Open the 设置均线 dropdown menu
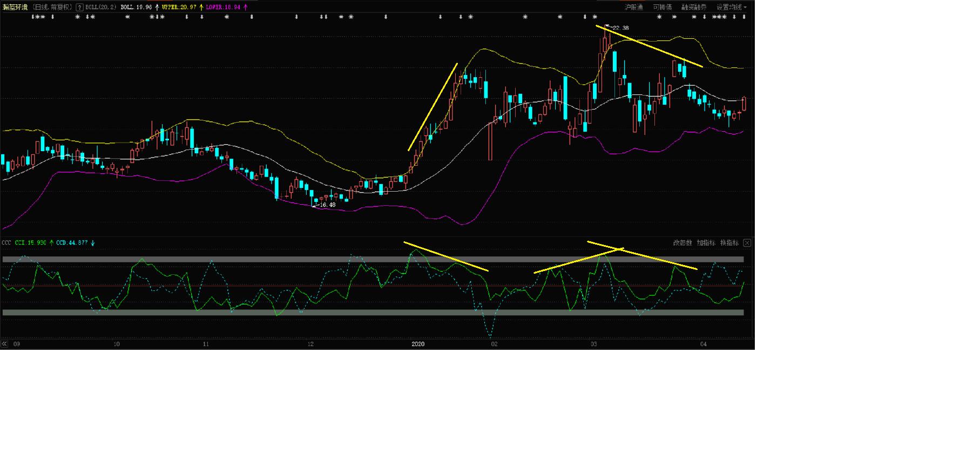This screenshot has height=454, width=980. coord(731,8)
